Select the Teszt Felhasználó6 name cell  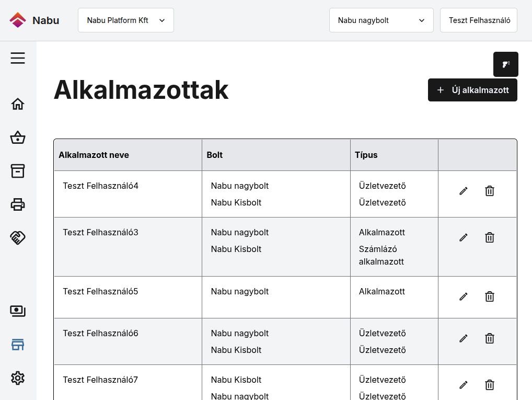pyautogui.click(x=128, y=341)
